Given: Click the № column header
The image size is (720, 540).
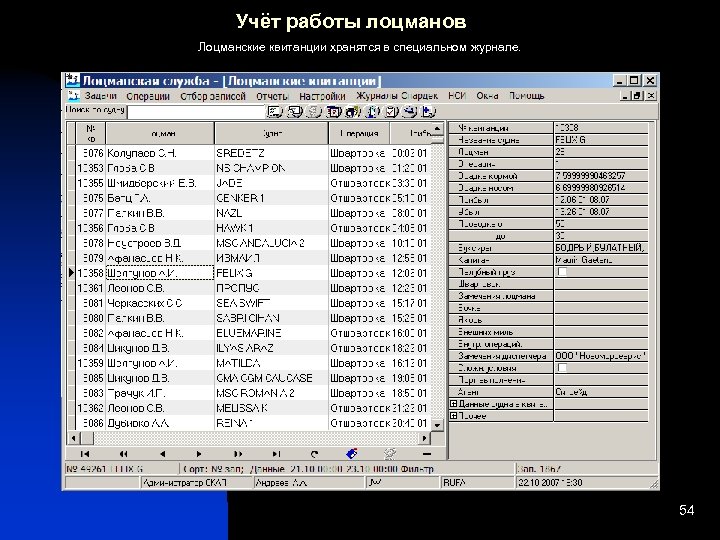Looking at the screenshot, I should [90, 134].
